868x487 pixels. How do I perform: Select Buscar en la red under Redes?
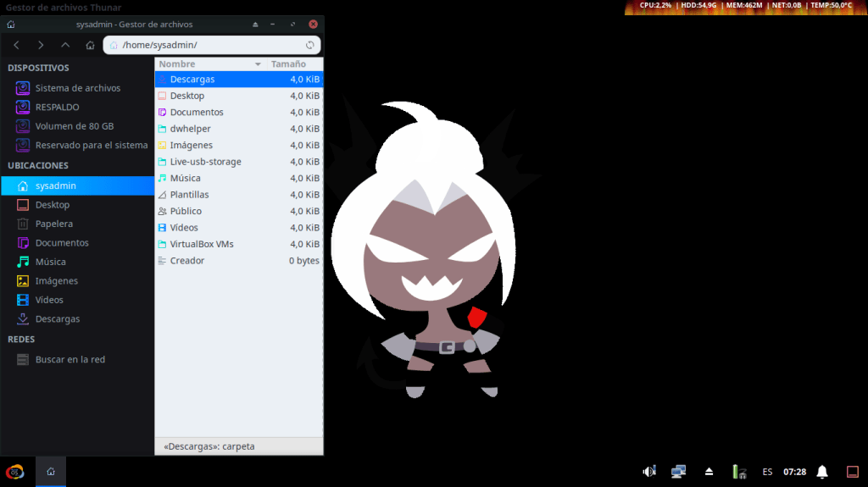tap(70, 359)
